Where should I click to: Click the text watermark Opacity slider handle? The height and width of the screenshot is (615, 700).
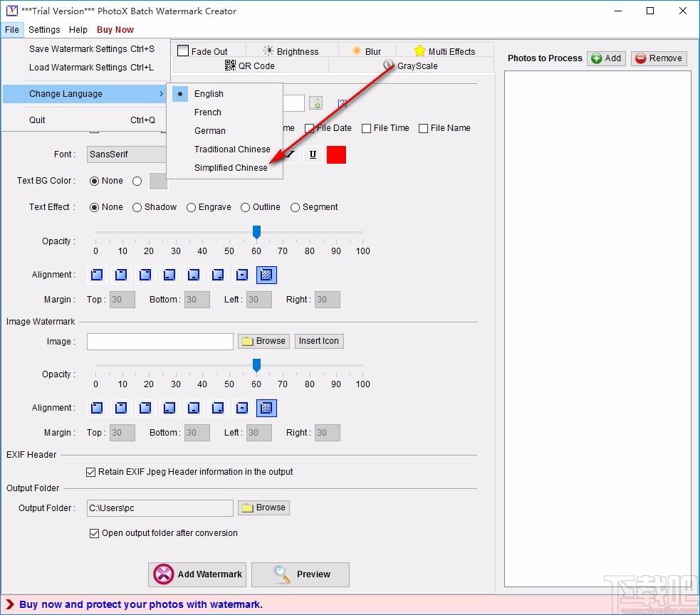[256, 232]
